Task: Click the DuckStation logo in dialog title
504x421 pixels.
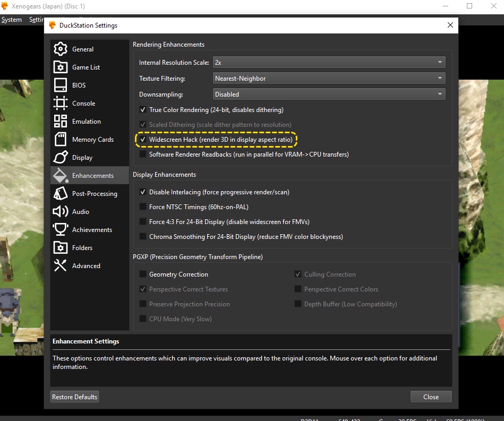Action: coord(53,25)
